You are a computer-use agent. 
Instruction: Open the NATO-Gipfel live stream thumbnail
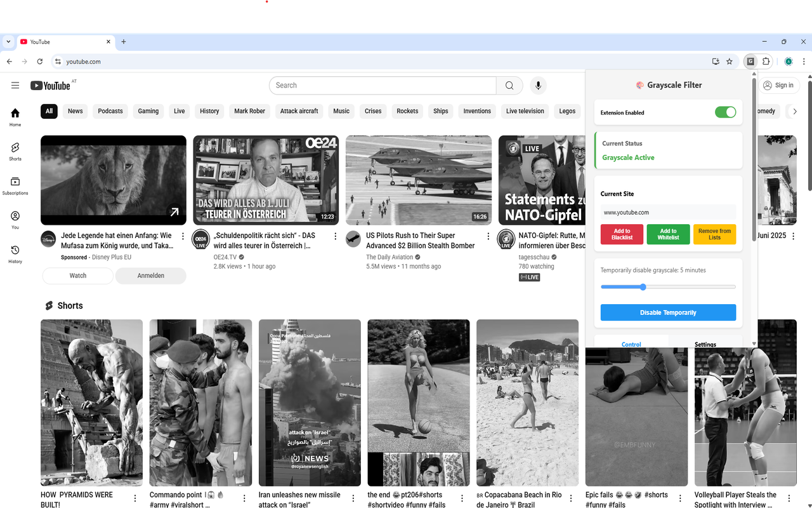tap(542, 180)
